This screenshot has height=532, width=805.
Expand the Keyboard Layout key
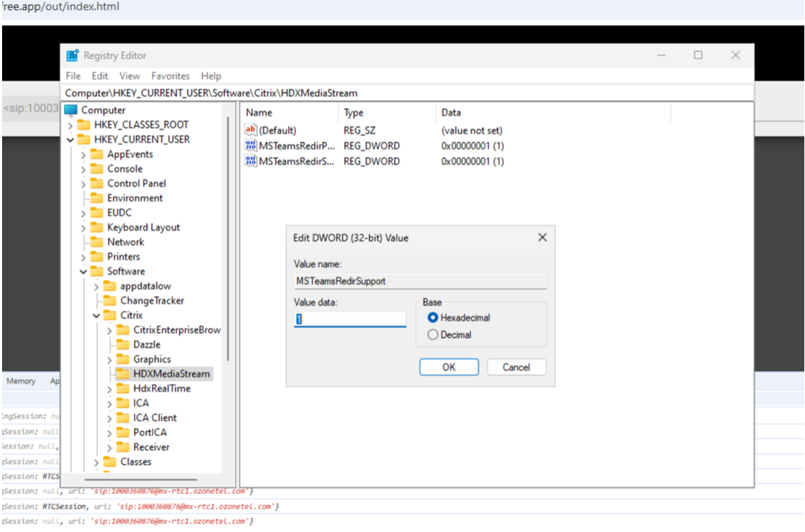83,228
